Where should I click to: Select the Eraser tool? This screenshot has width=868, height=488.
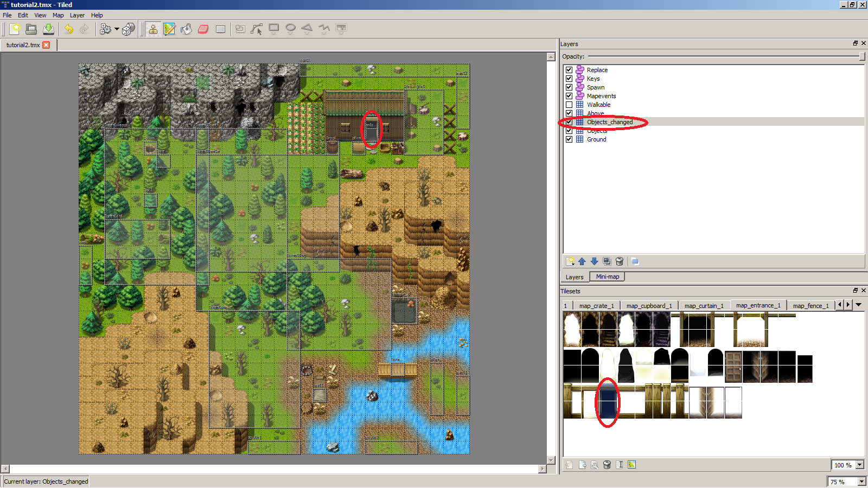[203, 29]
